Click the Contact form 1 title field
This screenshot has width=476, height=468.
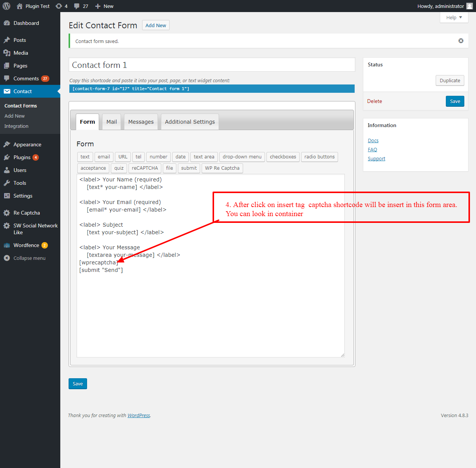[x=212, y=65]
